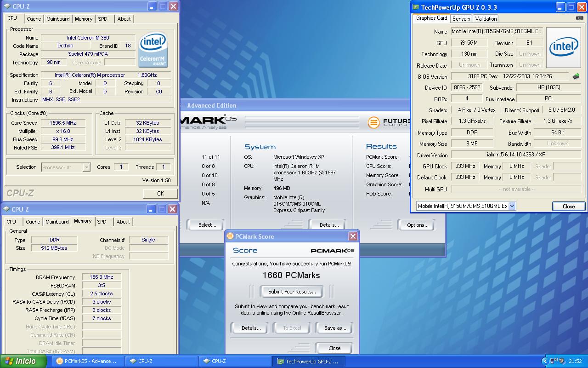The height and width of the screenshot is (368, 588).
Task: Click the Dothan code name value
Action: tap(65, 46)
